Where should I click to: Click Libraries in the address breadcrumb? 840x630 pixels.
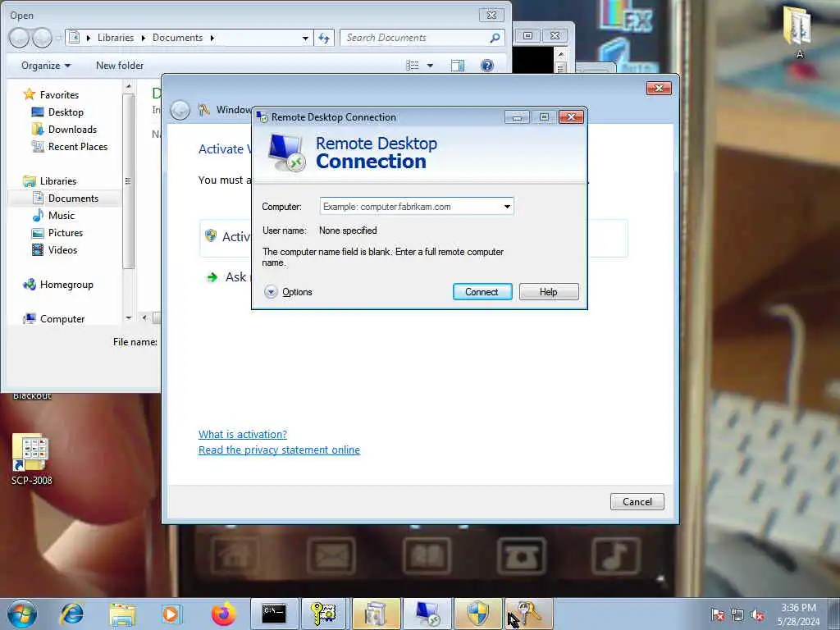115,38
